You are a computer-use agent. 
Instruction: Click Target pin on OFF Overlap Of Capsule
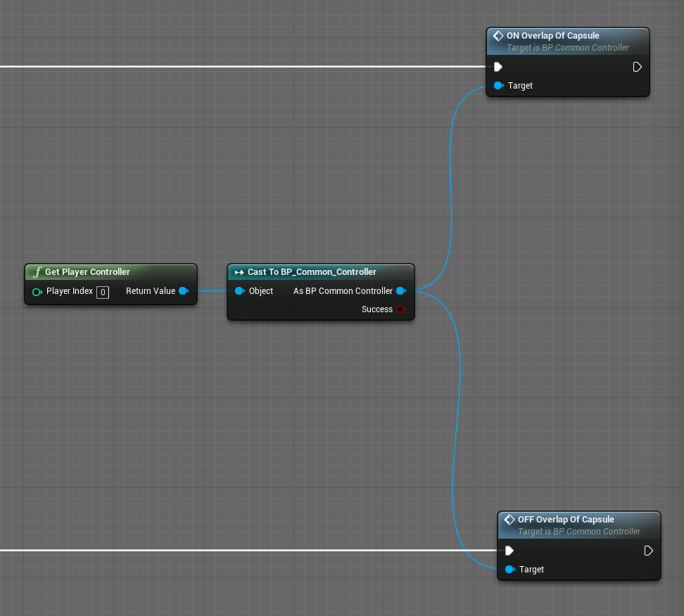tap(510, 570)
